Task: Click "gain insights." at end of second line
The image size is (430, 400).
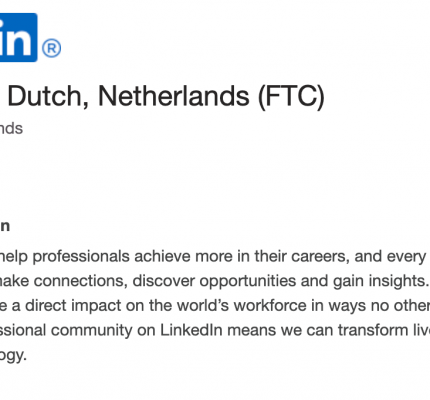Action: [x=381, y=281]
